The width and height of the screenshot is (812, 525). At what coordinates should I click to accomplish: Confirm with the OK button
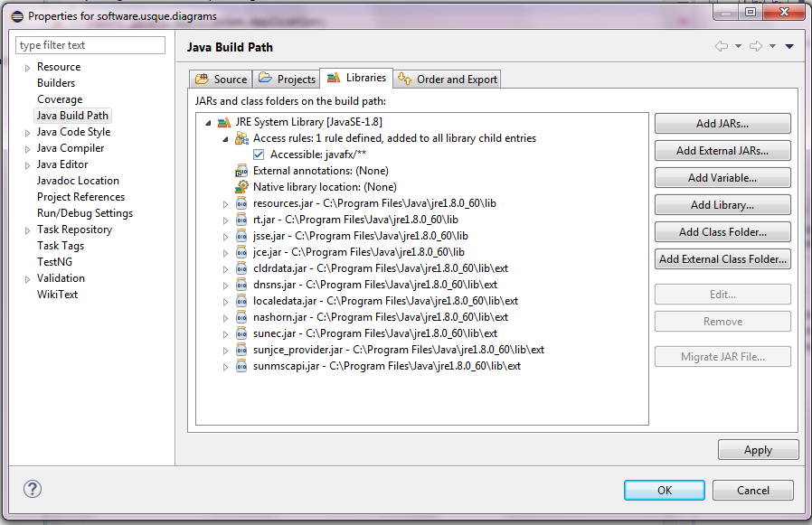(x=665, y=491)
